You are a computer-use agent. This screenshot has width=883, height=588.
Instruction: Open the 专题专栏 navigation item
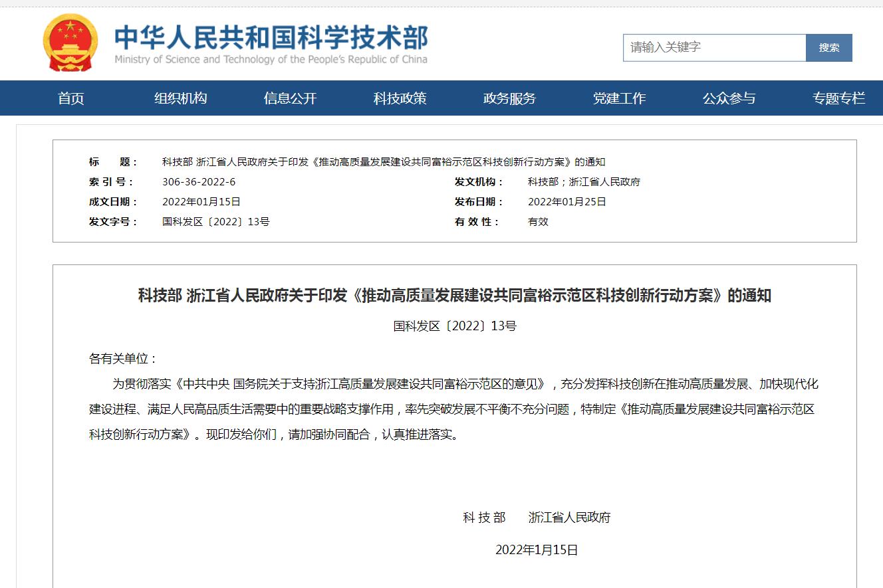[839, 98]
